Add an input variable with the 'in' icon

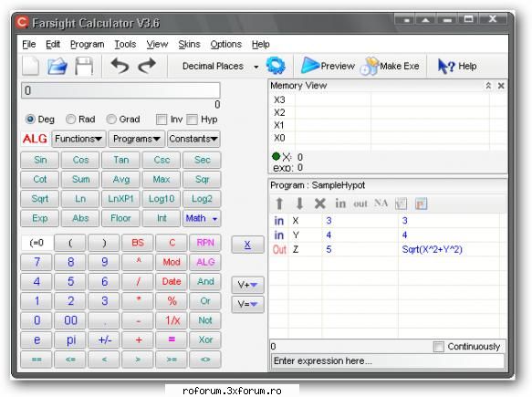[x=340, y=204]
